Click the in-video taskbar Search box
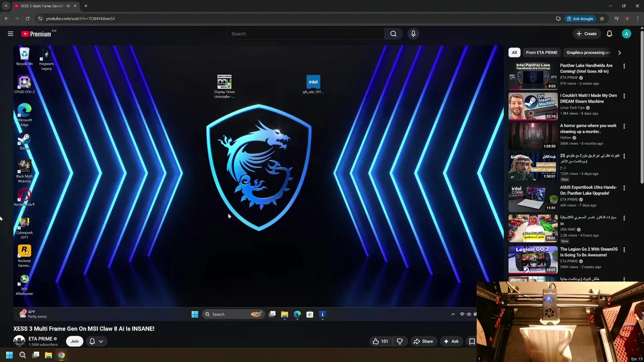 tap(233, 314)
